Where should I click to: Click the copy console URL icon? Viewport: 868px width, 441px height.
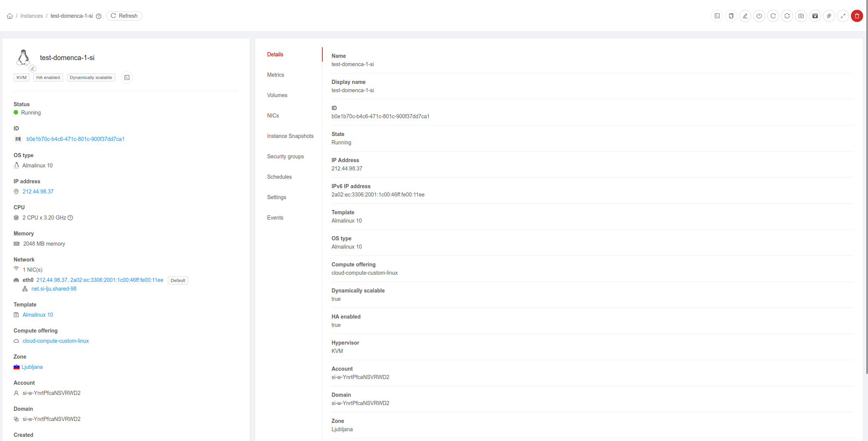[731, 16]
